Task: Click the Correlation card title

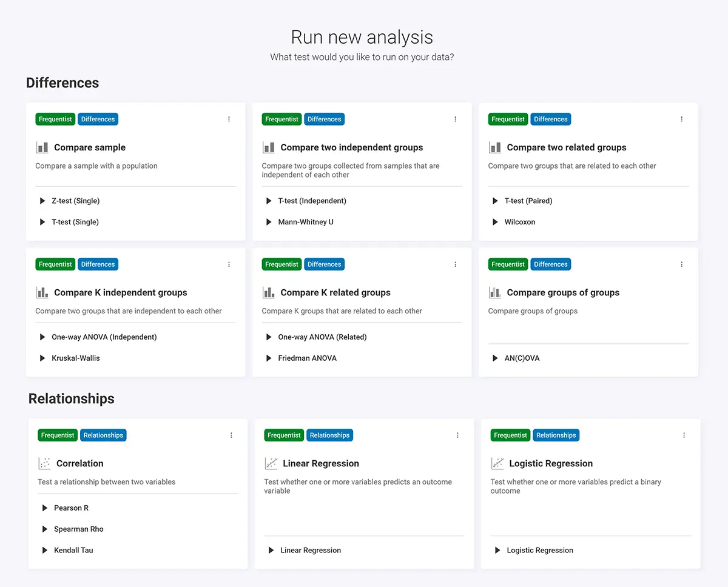Action: [x=80, y=463]
